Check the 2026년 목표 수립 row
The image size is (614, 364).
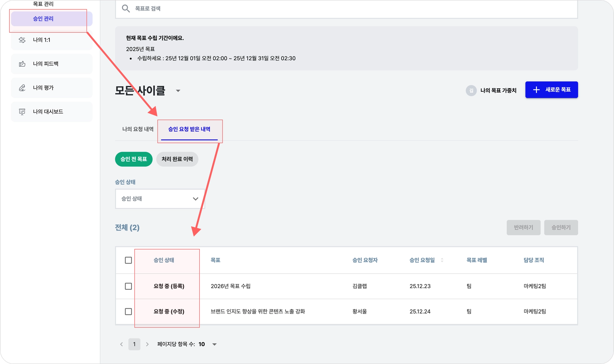pyautogui.click(x=128, y=286)
